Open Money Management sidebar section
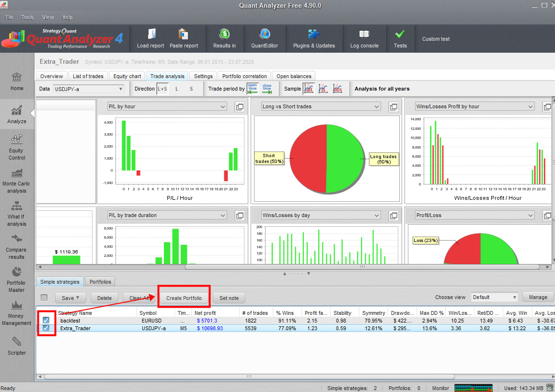The height and width of the screenshot is (392, 555). coord(17,312)
